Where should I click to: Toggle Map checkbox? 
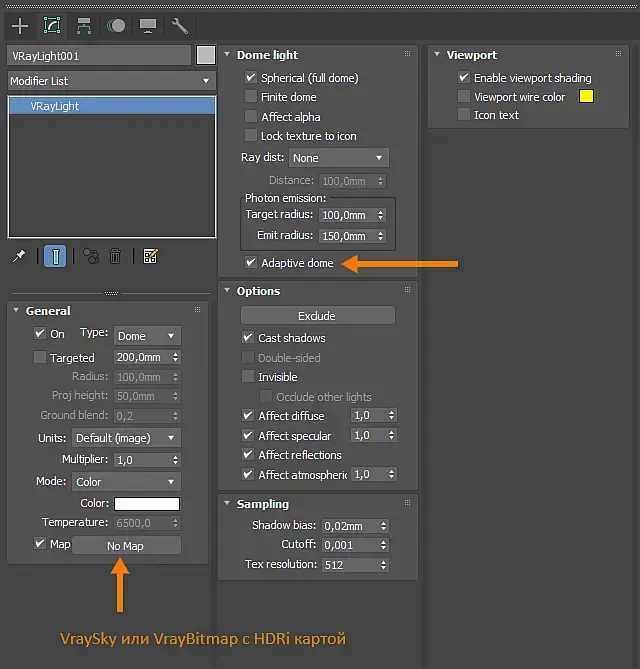40,544
